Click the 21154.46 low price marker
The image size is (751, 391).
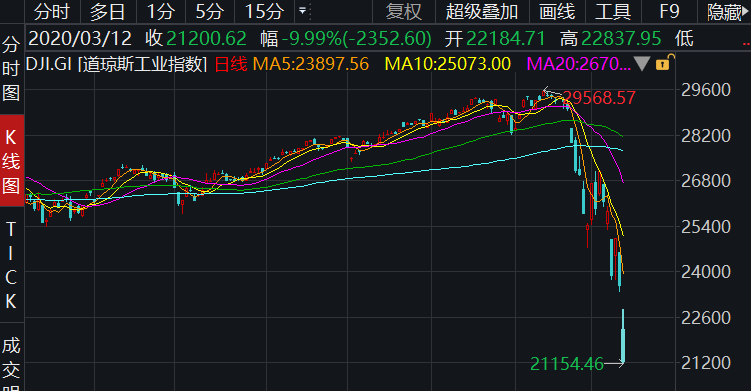[x=567, y=364]
